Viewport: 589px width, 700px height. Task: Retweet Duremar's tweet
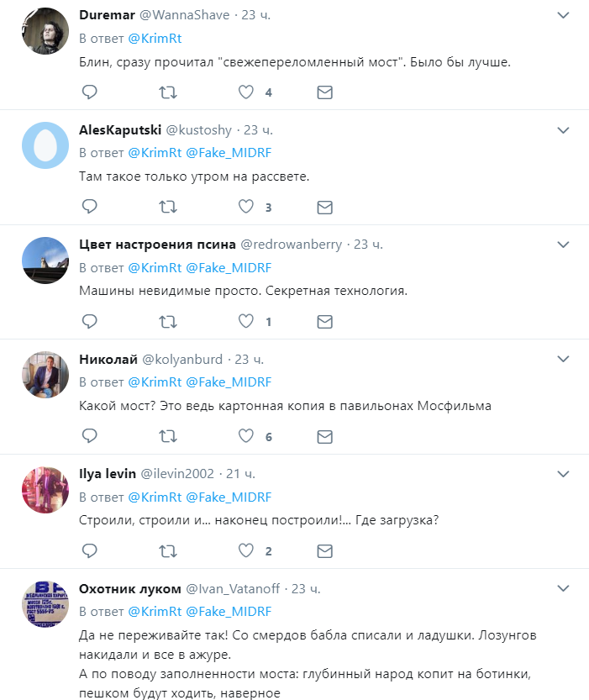click(x=168, y=92)
